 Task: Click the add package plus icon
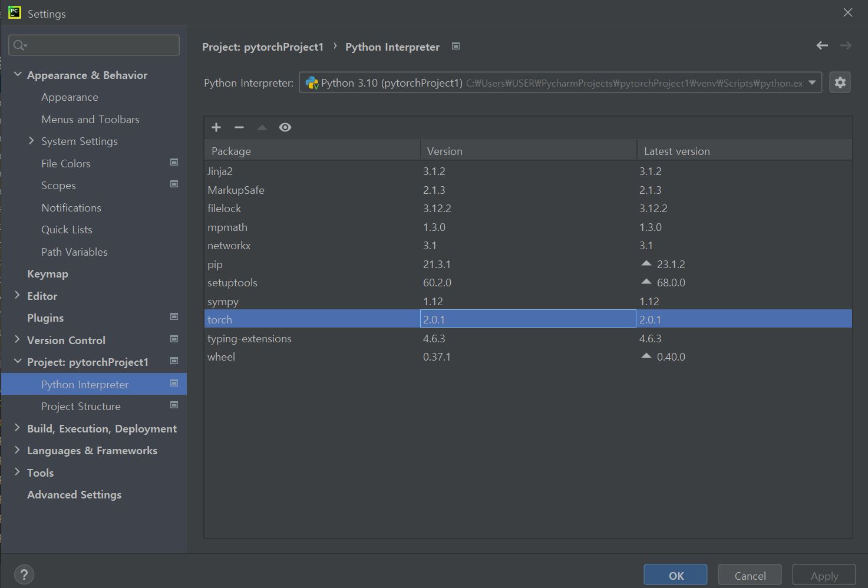point(216,127)
